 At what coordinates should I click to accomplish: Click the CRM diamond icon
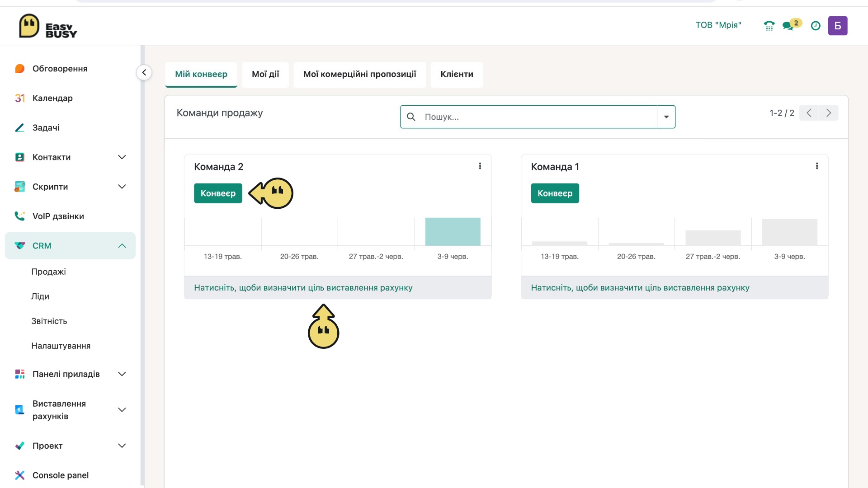(x=19, y=246)
